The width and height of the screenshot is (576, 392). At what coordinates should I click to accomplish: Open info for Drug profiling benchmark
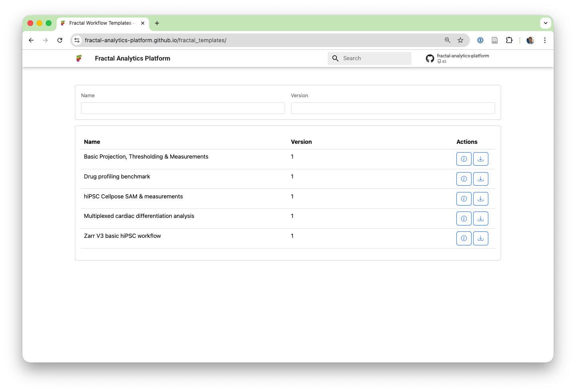pos(464,178)
